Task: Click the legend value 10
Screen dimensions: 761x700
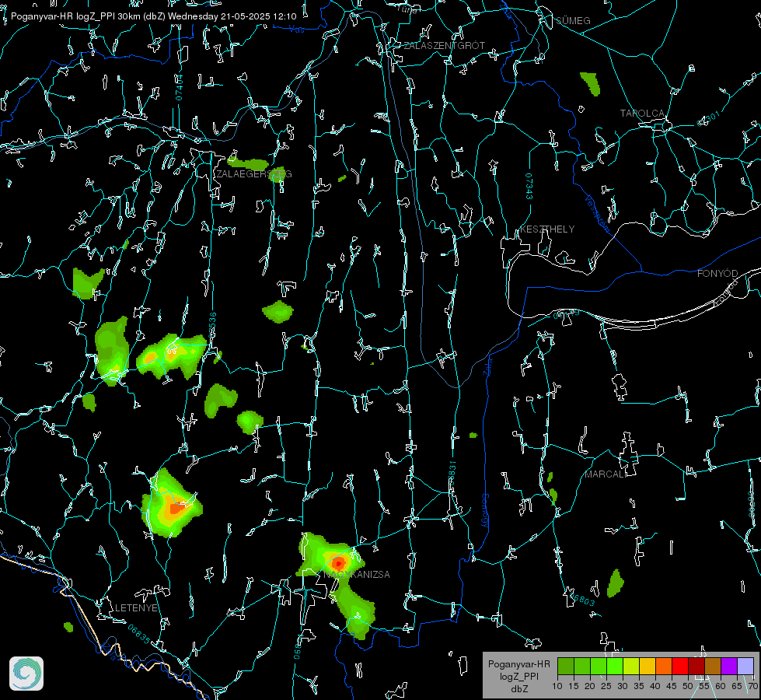Action: (557, 686)
